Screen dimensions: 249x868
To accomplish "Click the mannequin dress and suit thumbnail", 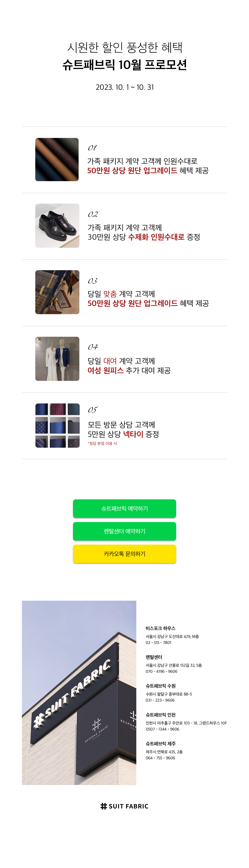I will point(57,359).
